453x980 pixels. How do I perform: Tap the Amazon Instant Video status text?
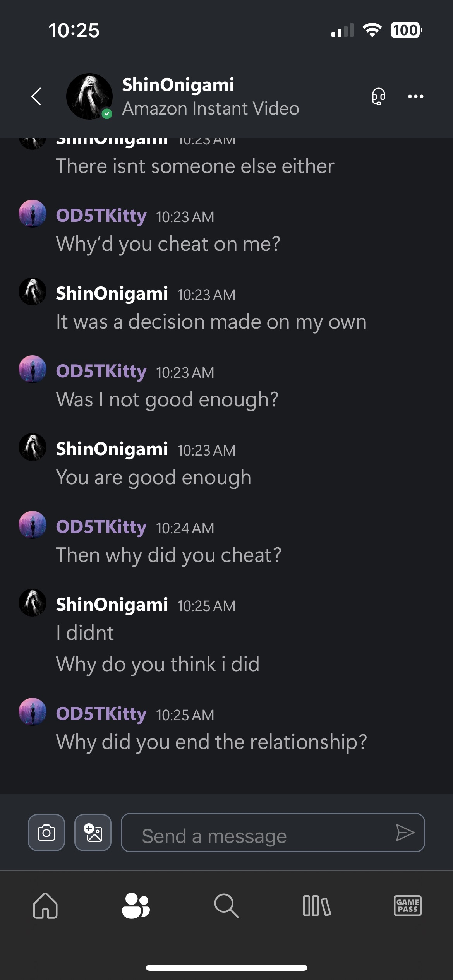click(211, 109)
